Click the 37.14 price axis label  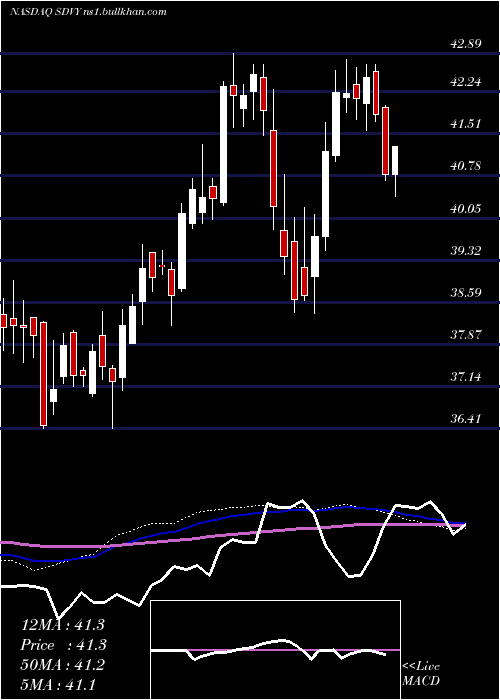466,377
